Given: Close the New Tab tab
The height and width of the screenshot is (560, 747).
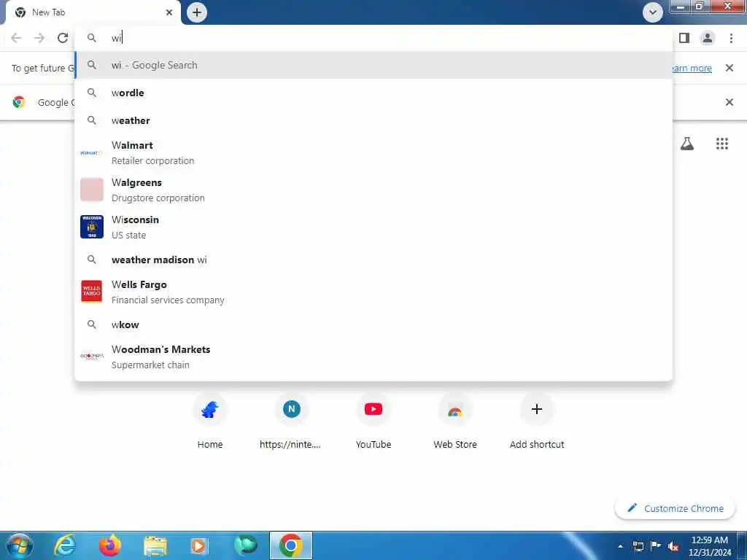Looking at the screenshot, I should (169, 12).
